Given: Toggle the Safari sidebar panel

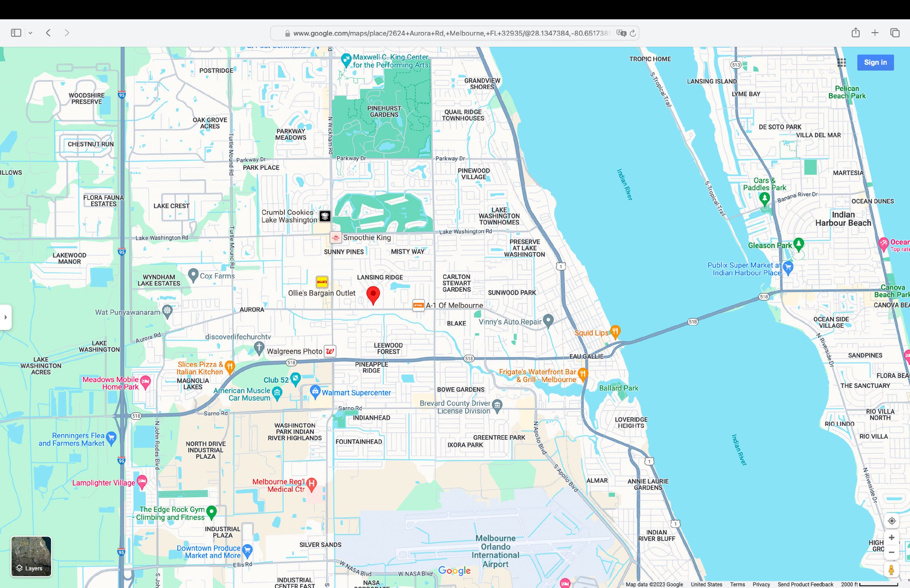Looking at the screenshot, I should 15,32.
